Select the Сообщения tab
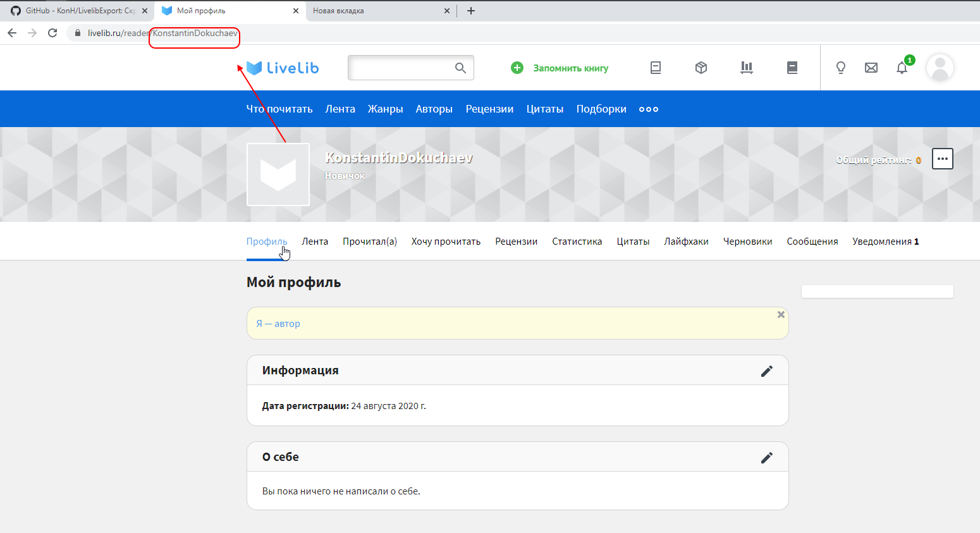Image resolution: width=980 pixels, height=533 pixels. tap(812, 242)
